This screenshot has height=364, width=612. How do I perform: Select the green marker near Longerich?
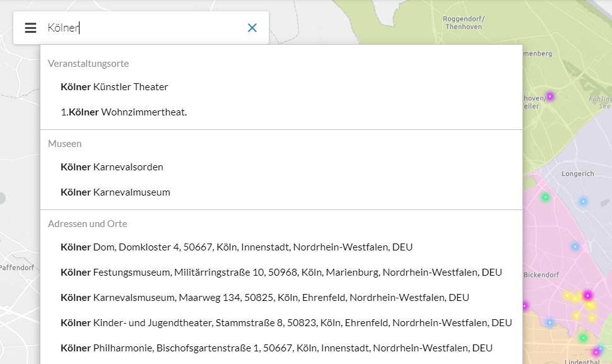pos(545,197)
